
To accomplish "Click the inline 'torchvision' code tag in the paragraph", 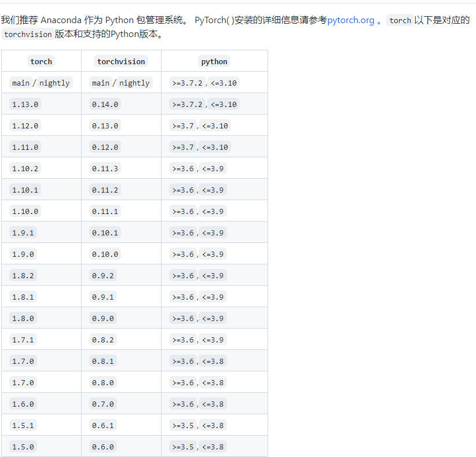I will click(28, 34).
